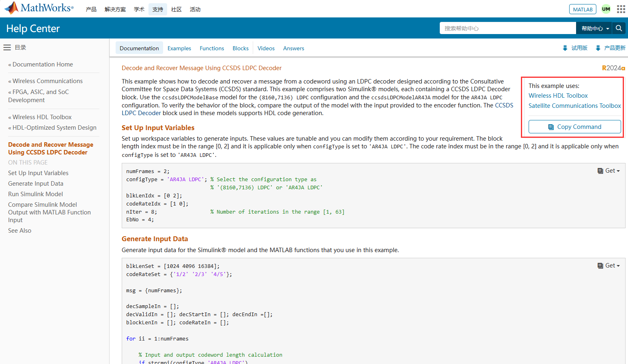Open the Satellite Communications Toolbox link
The height and width of the screenshot is (364, 628).
point(574,106)
